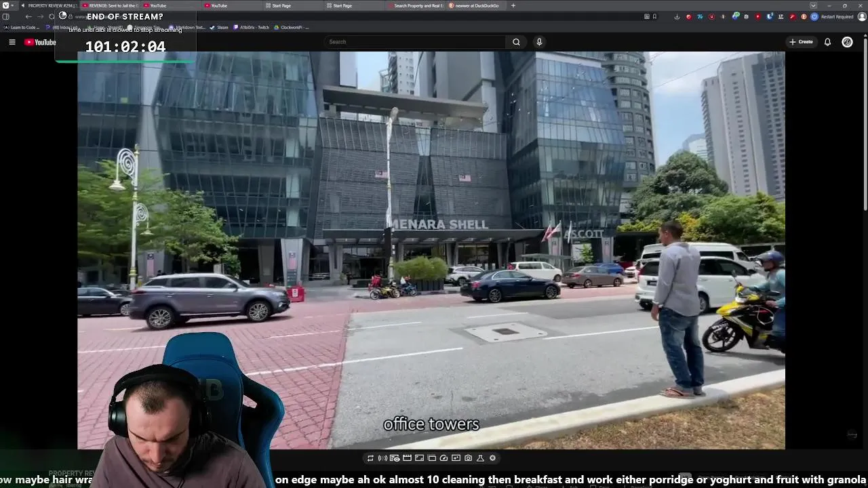
Task: Open the browser downloads arrow icon
Action: [677, 16]
